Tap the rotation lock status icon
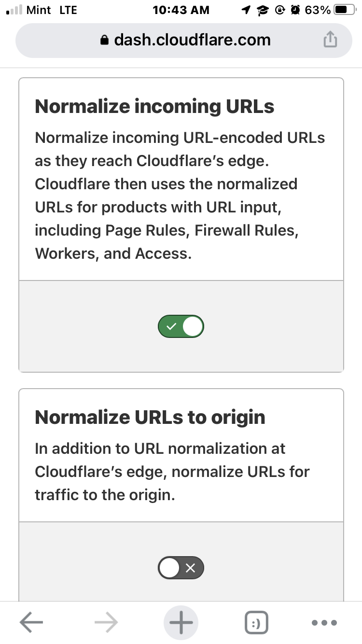This screenshot has height=644, width=362. (279, 10)
